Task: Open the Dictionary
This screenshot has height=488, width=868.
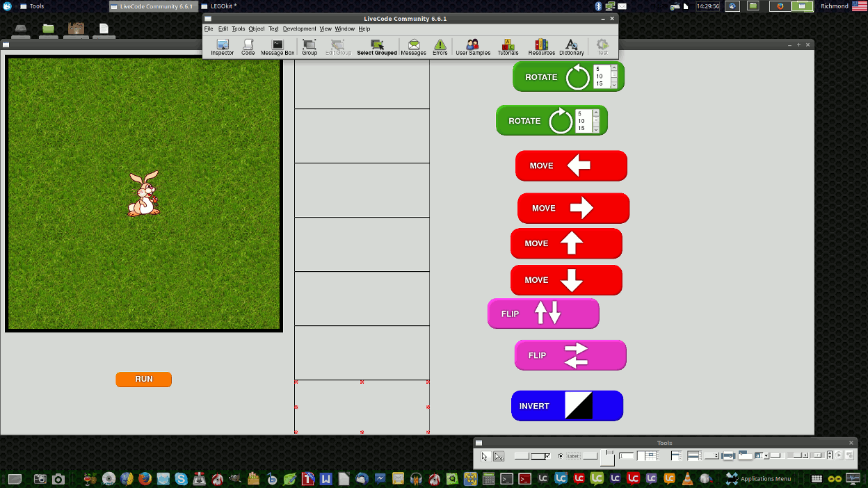Action: [x=572, y=47]
